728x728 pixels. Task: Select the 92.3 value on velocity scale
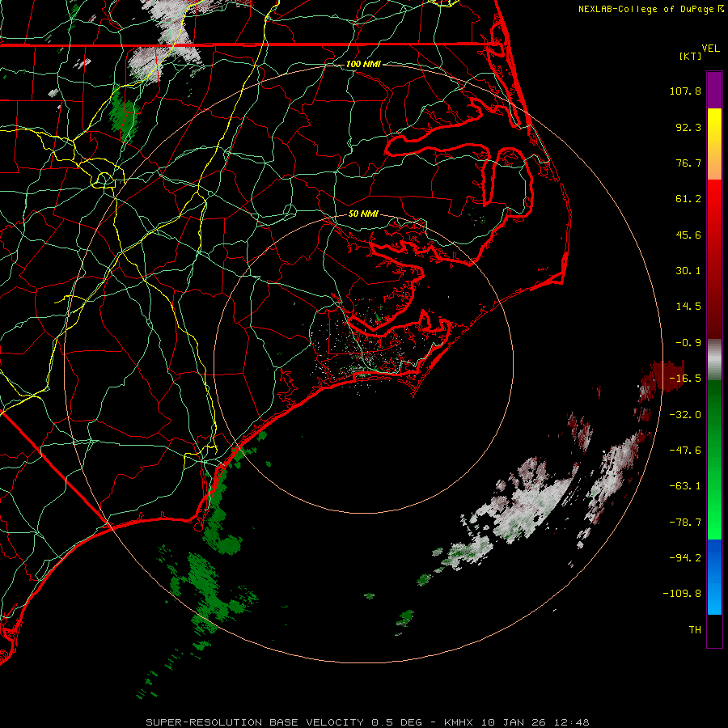688,127
